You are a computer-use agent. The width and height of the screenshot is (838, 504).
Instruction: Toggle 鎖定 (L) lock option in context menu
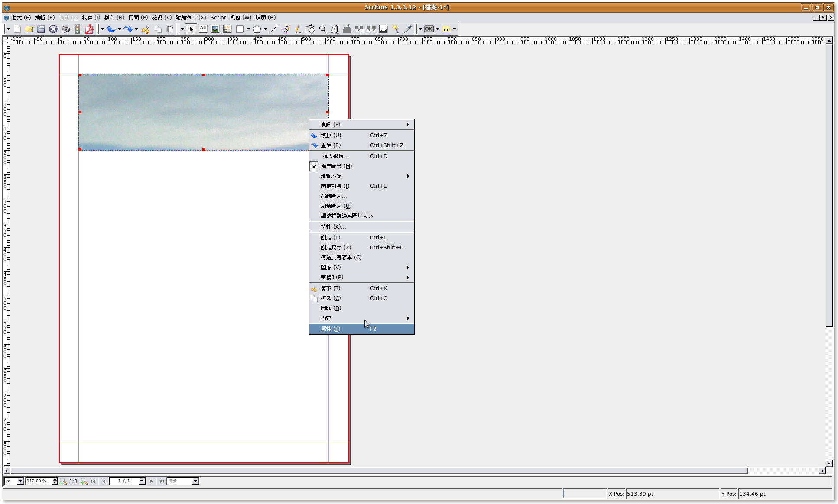pyautogui.click(x=331, y=238)
